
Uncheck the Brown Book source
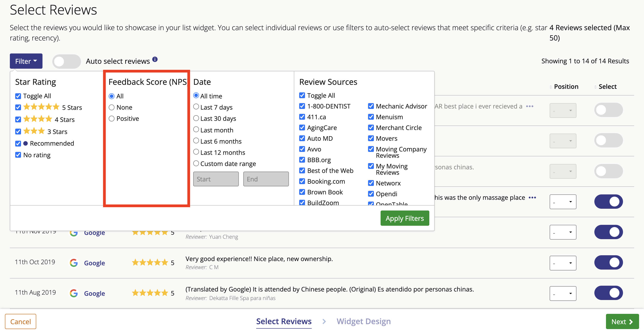click(x=302, y=192)
